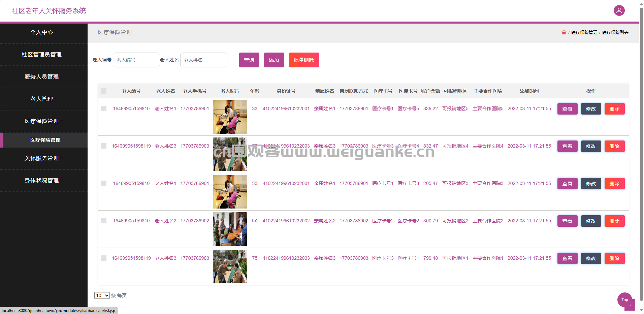644x314 pixels.
Task: Click 查看 for row 可报销地区1
Action: (x=568, y=258)
